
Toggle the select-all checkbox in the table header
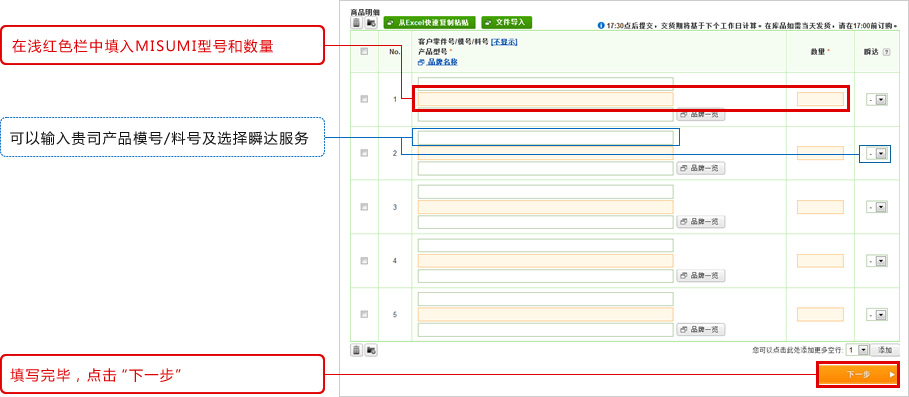[x=364, y=52]
